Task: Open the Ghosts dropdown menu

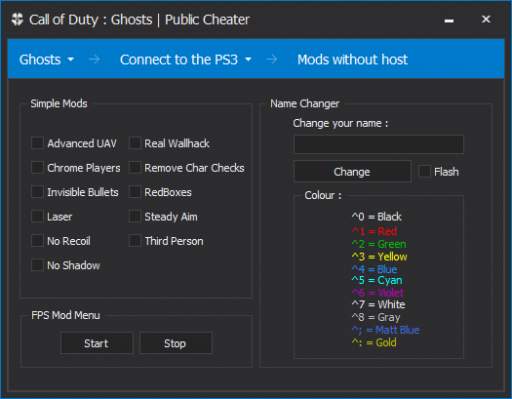Action: tap(46, 60)
